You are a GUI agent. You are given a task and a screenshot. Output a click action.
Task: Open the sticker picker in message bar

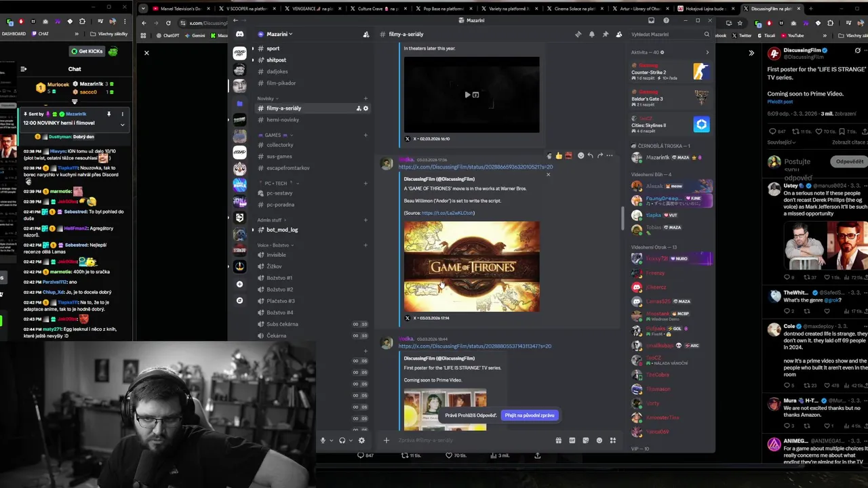(x=586, y=440)
